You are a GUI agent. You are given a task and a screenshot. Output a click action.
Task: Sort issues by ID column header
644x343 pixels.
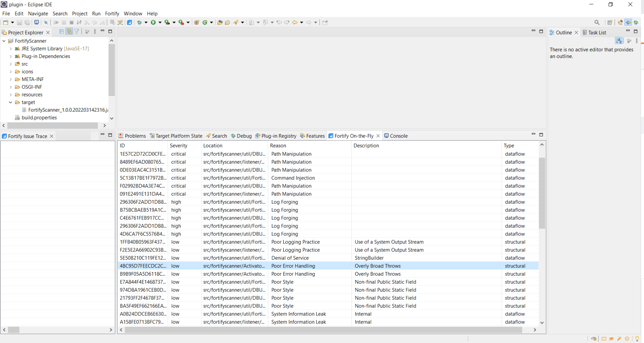click(x=143, y=145)
